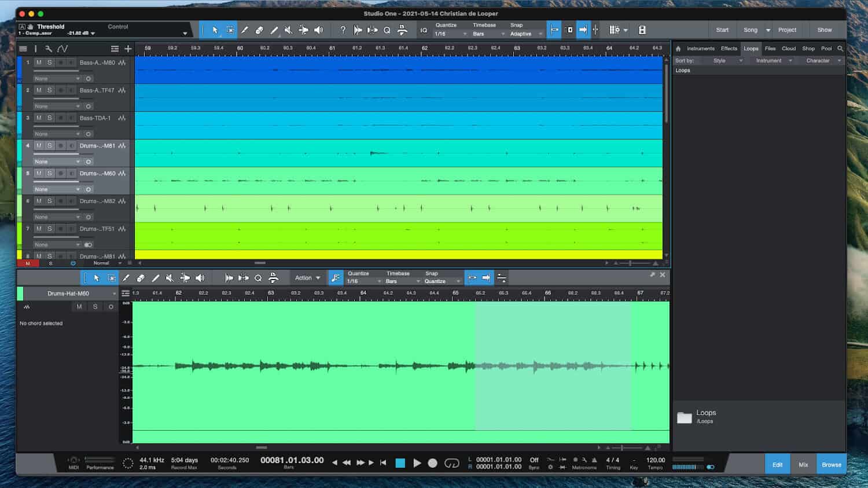Viewport: 868px width, 488px height.
Task: Toggle snap in top toolbar
Action: click(554, 30)
